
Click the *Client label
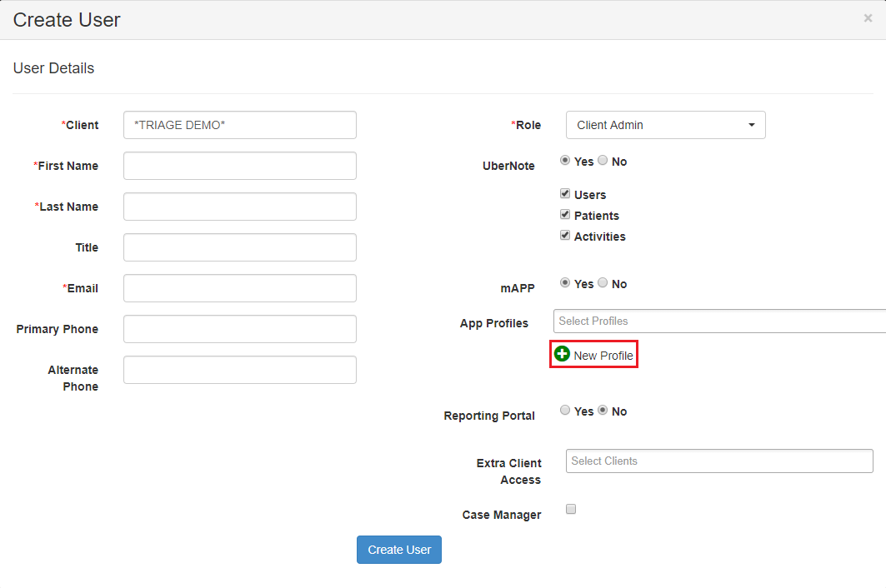[x=80, y=125]
